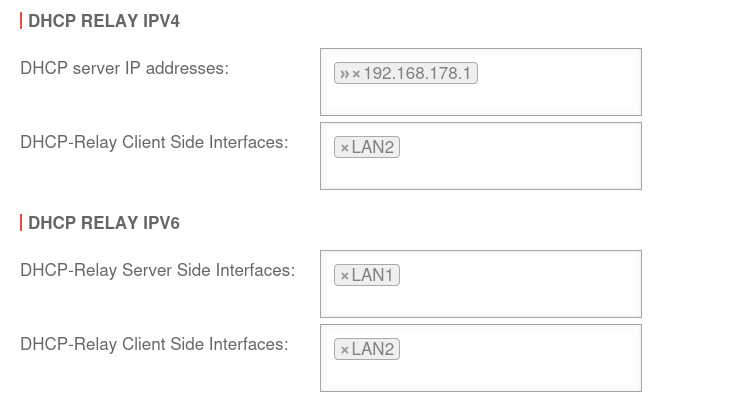
Task: Select the 192.168.178.1 address tag text
Action: click(x=417, y=74)
